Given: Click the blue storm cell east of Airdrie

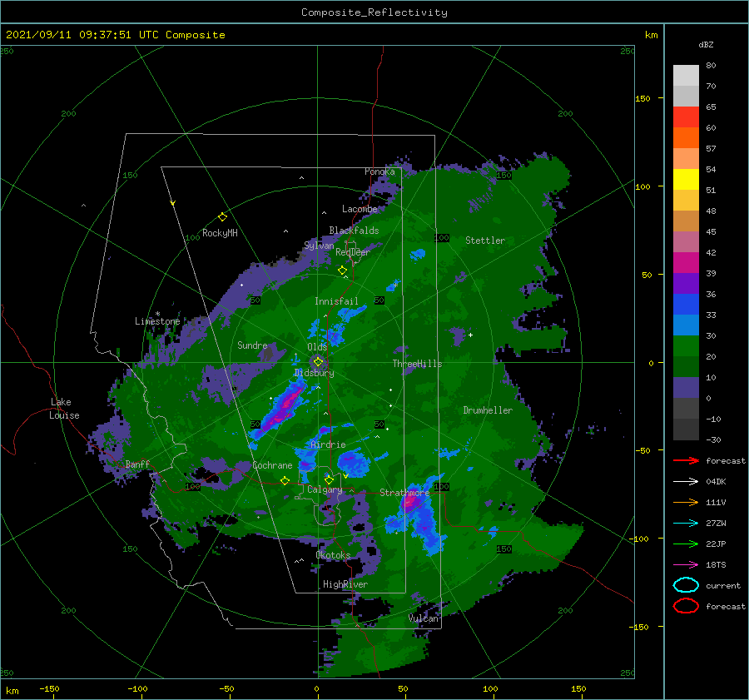Looking at the screenshot, I should click(x=353, y=462).
